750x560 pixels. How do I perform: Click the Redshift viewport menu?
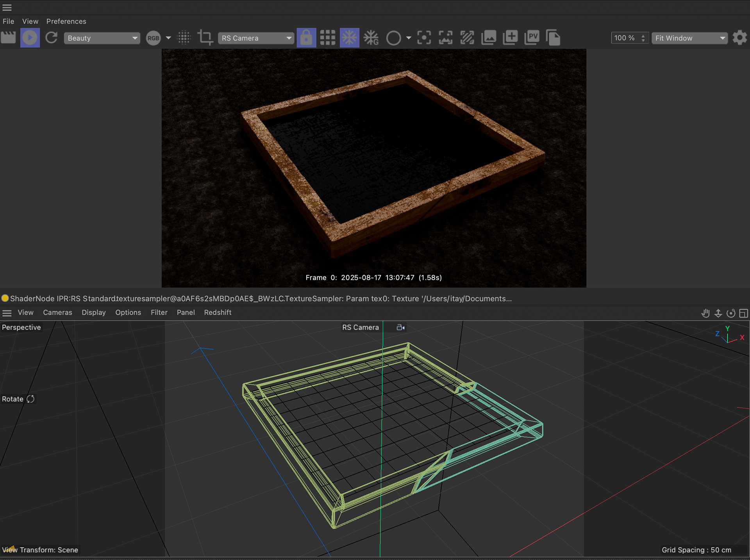click(218, 313)
